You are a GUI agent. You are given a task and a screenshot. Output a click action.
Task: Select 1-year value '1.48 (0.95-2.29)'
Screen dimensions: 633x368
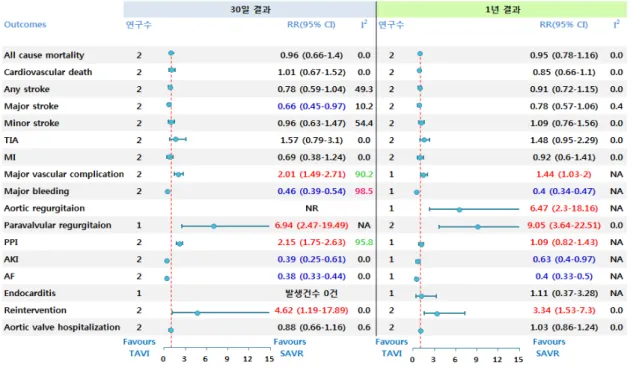(x=564, y=140)
